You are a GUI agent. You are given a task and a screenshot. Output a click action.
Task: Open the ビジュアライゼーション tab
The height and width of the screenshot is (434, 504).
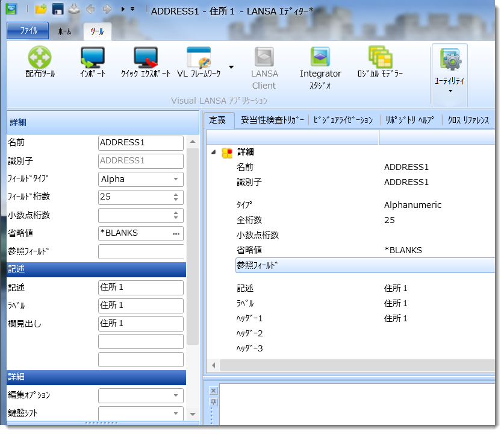(343, 120)
